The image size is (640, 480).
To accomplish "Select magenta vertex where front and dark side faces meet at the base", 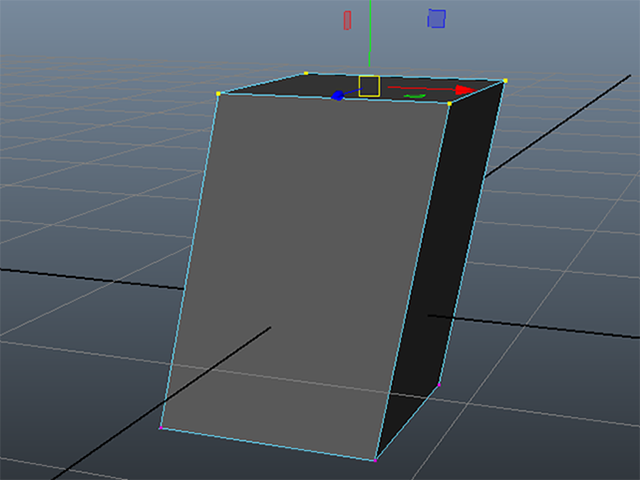I will coord(375,460).
